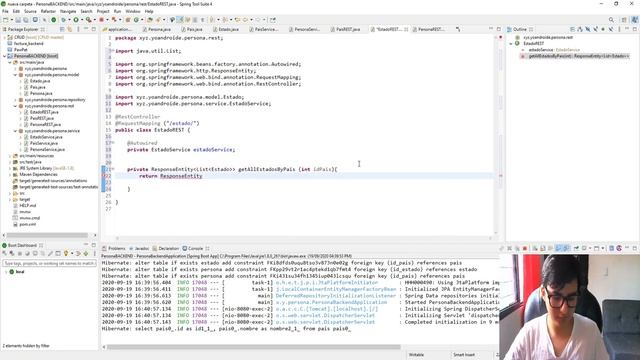The height and width of the screenshot is (360, 640).
Task: Click the Relaunch icon in main toolbar
Action: [114, 20]
